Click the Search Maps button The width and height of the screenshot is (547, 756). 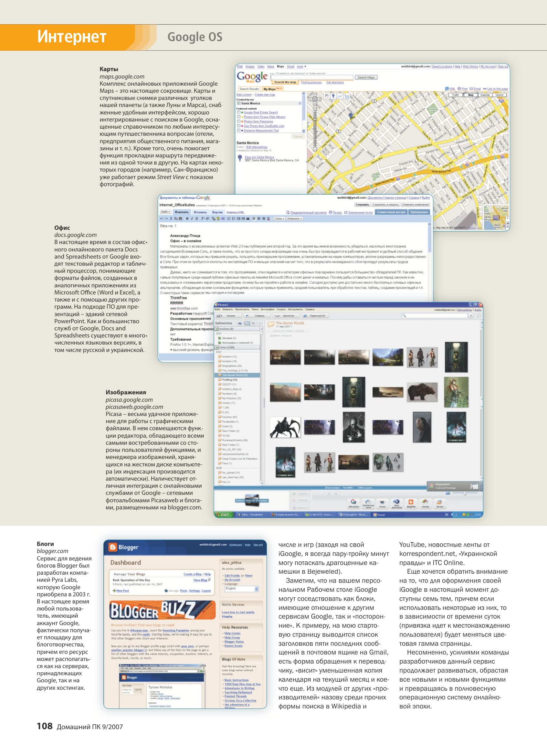click(366, 77)
